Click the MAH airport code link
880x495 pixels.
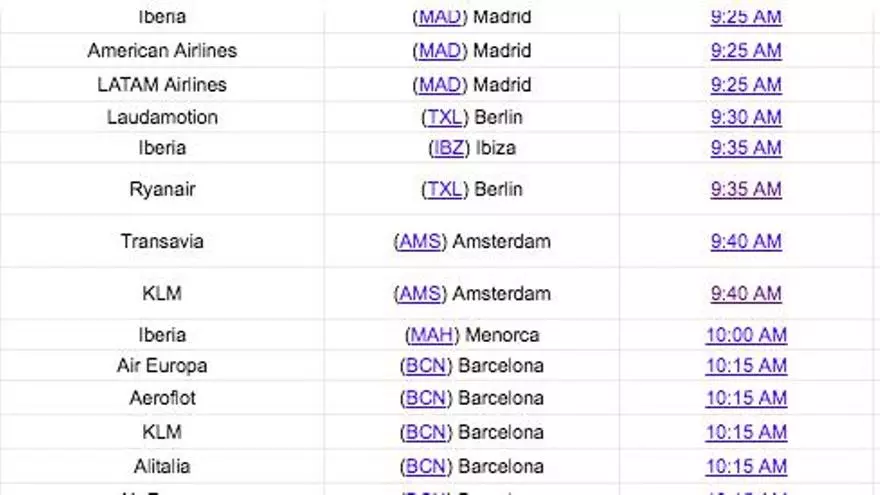coord(432,335)
